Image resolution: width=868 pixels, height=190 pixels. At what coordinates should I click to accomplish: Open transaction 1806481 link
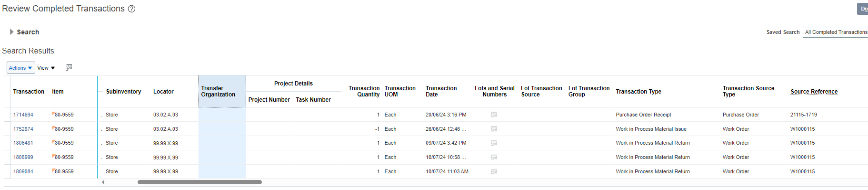(x=23, y=143)
